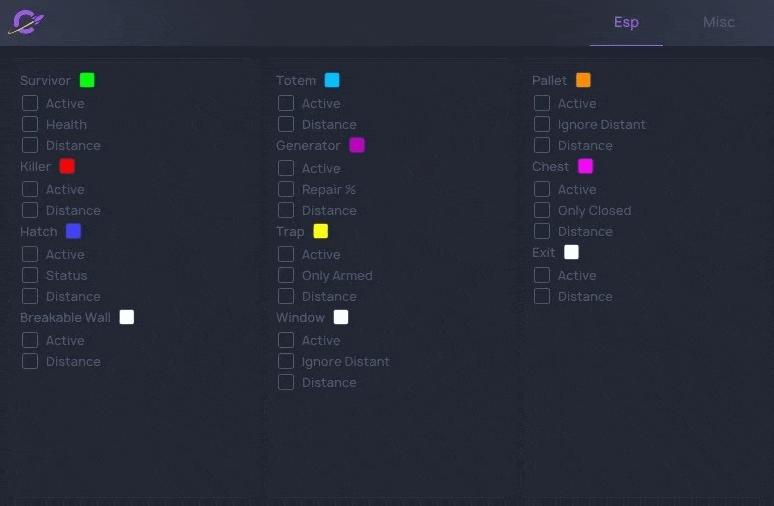This screenshot has width=774, height=506.
Task: Open the cyan Totem color swatch
Action: coord(332,80)
